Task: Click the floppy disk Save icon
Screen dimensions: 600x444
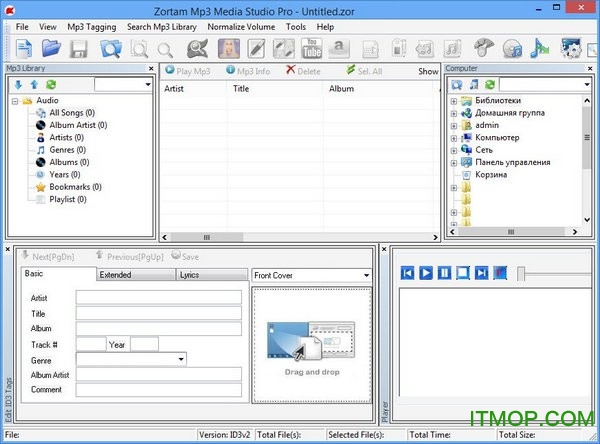Action: coord(78,49)
